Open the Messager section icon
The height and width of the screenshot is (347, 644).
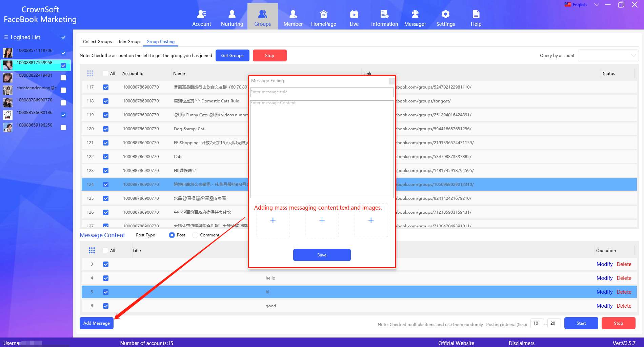415,14
